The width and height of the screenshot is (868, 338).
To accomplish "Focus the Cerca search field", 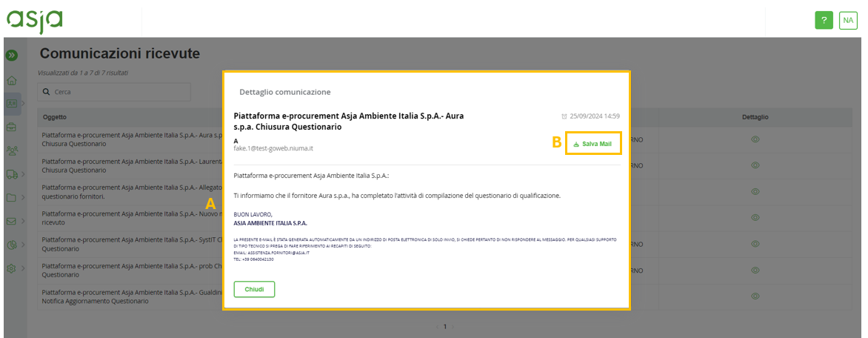I will 114,92.
